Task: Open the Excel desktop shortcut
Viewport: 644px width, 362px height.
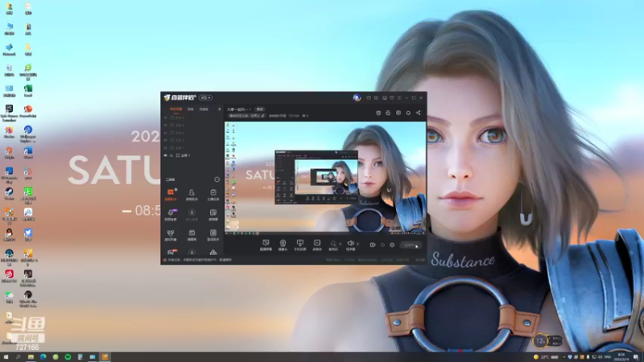Action: (28, 91)
